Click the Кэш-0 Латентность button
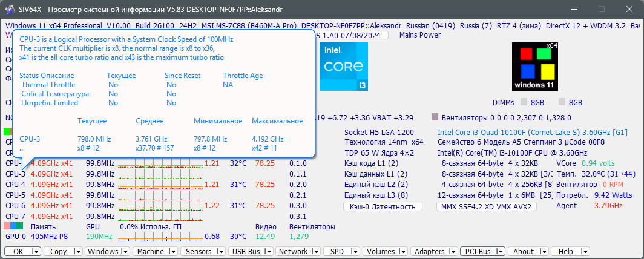 tap(383, 206)
